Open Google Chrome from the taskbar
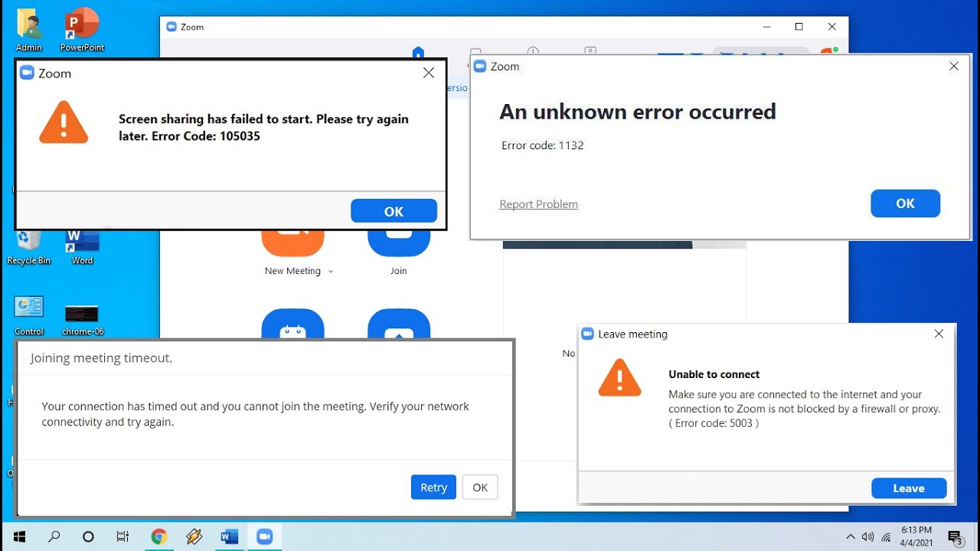Image resolution: width=980 pixels, height=551 pixels. click(158, 536)
